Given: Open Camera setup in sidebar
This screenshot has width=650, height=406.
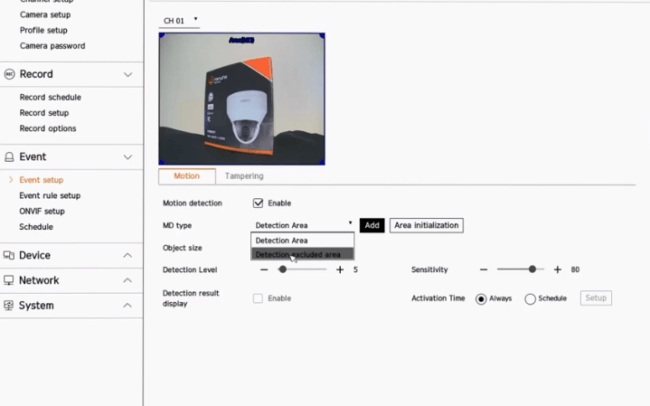Looking at the screenshot, I should pyautogui.click(x=45, y=15).
